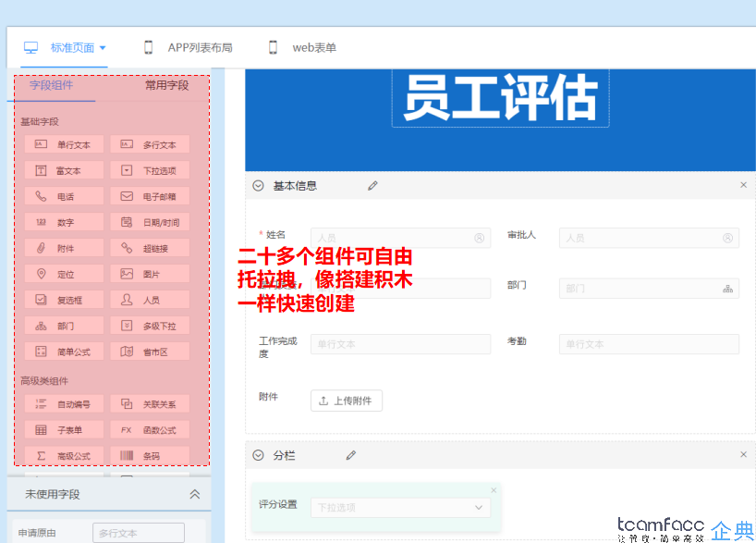
Task: Open the 常用字段 tab
Action: pos(167,85)
